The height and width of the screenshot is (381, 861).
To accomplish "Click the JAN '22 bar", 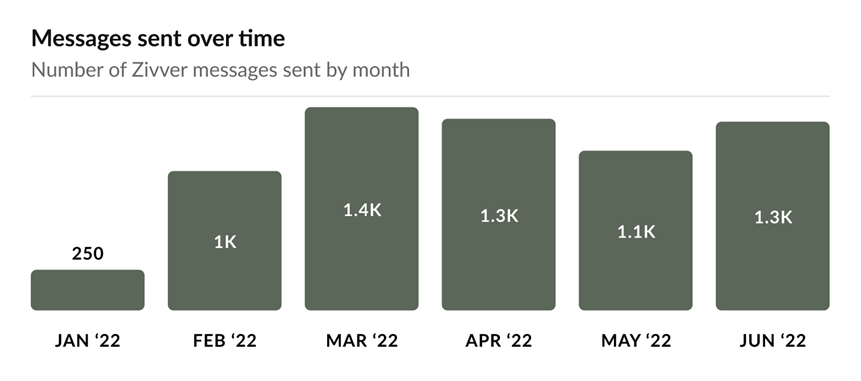I will (88, 290).
